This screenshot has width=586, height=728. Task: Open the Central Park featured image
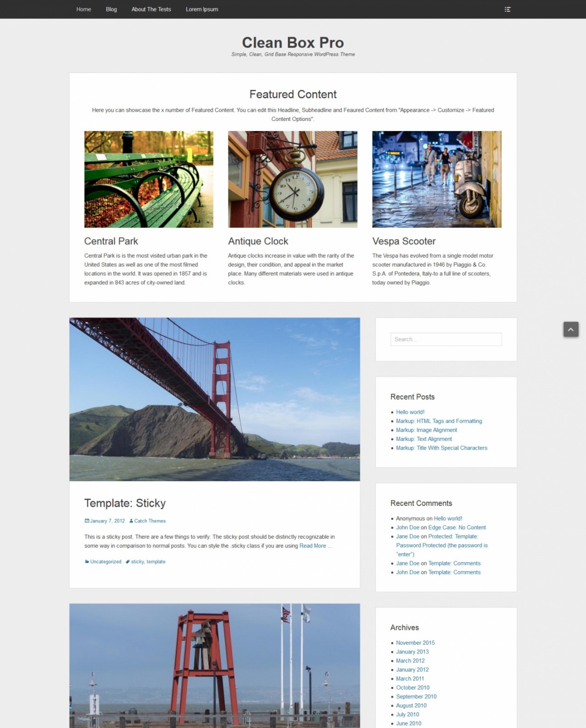[149, 179]
